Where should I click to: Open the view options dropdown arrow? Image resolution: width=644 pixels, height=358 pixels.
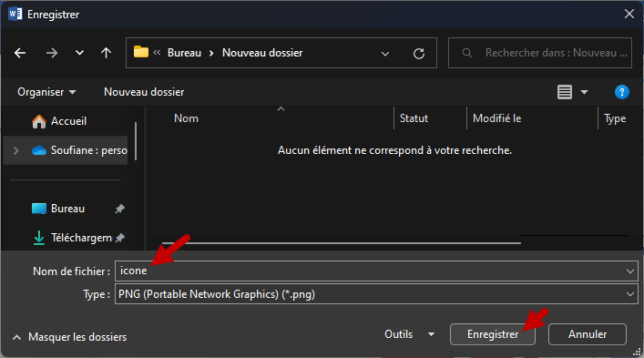click(584, 92)
